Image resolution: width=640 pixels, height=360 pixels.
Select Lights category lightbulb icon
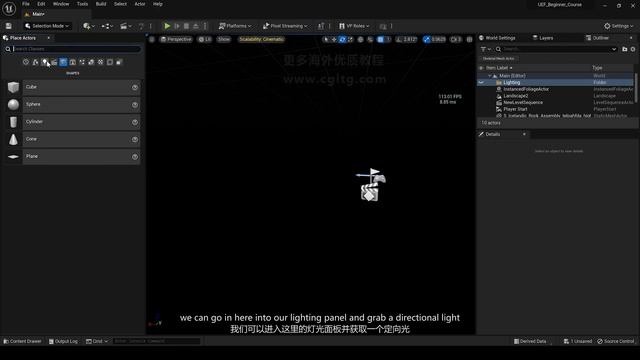click(44, 62)
